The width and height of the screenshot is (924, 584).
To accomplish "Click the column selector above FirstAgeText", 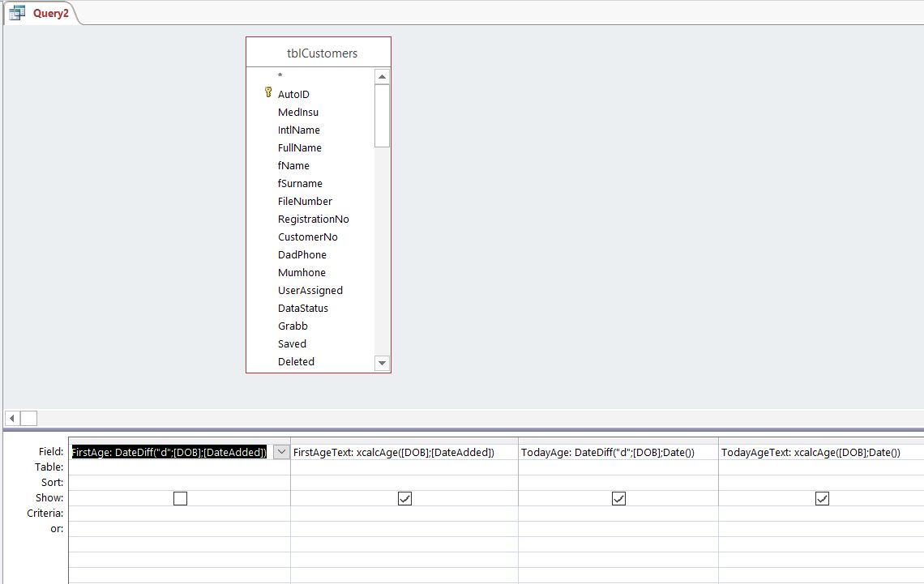I will (404, 441).
